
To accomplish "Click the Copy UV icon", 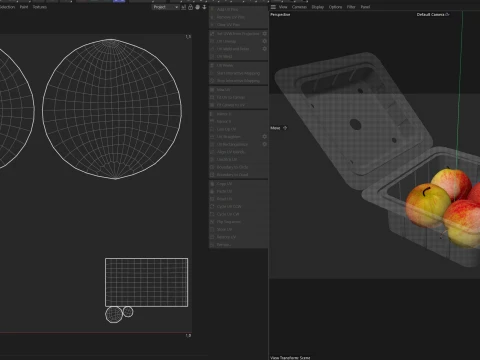I will click(x=212, y=184).
